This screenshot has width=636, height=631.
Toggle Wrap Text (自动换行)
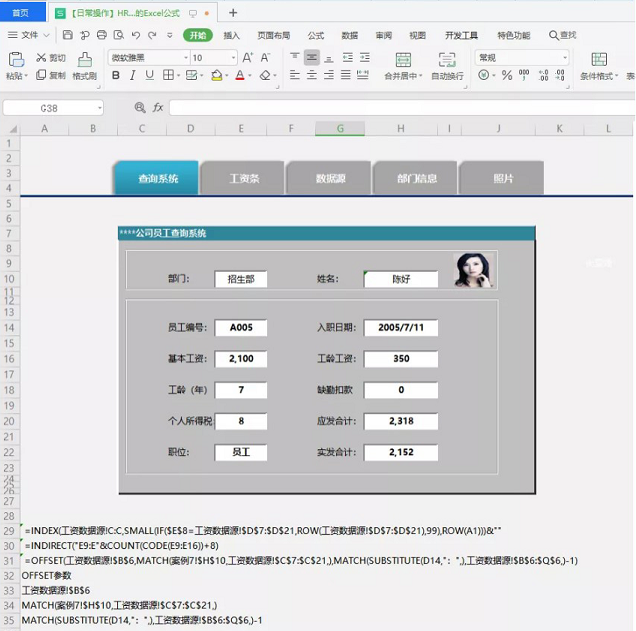pyautogui.click(x=447, y=66)
